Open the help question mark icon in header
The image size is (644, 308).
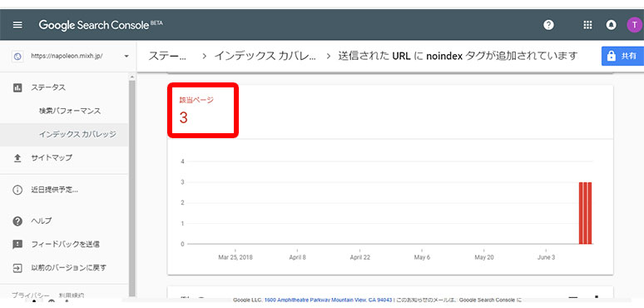pyautogui.click(x=548, y=25)
